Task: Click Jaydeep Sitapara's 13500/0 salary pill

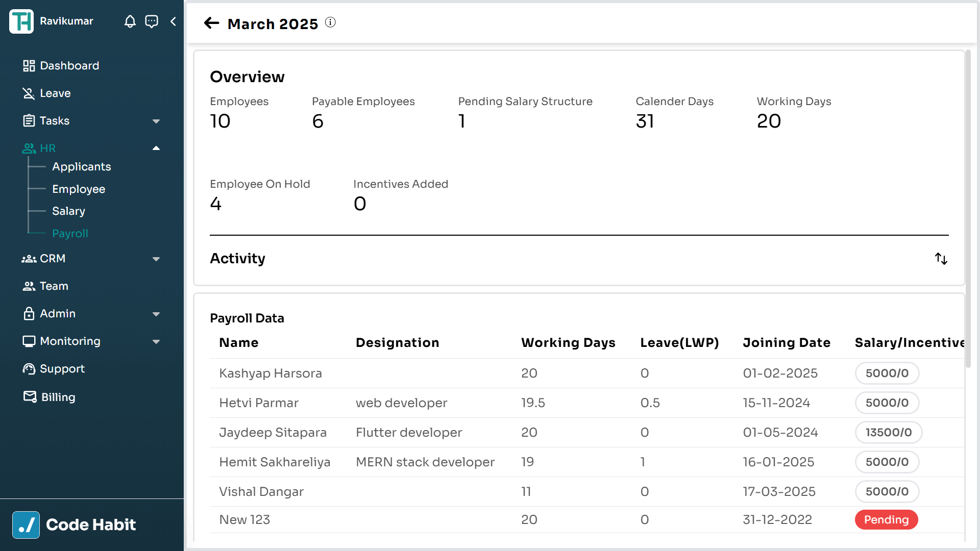Action: click(x=889, y=433)
